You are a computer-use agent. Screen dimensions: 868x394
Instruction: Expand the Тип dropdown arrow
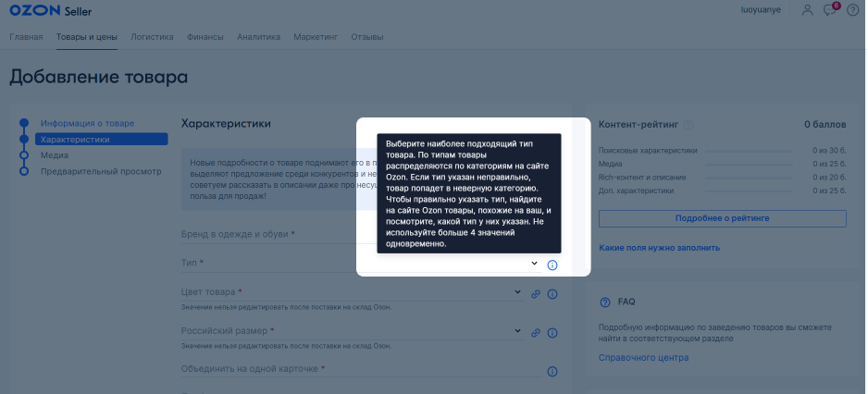click(534, 263)
